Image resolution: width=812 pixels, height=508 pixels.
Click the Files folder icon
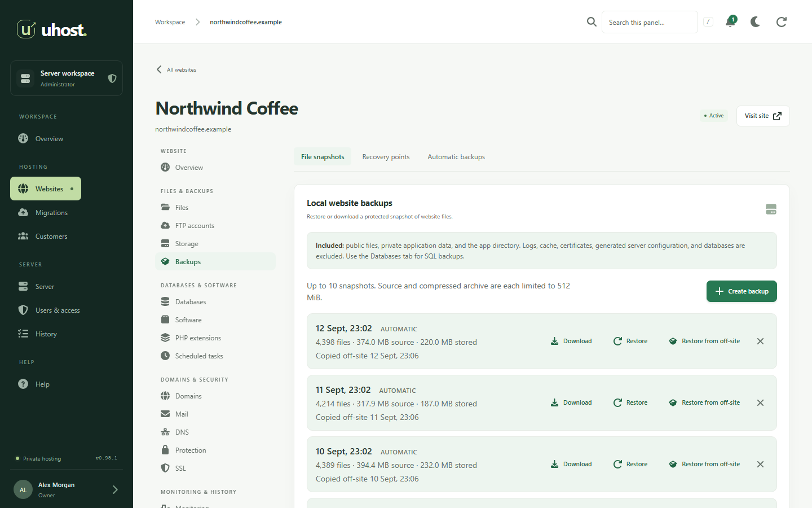click(165, 208)
